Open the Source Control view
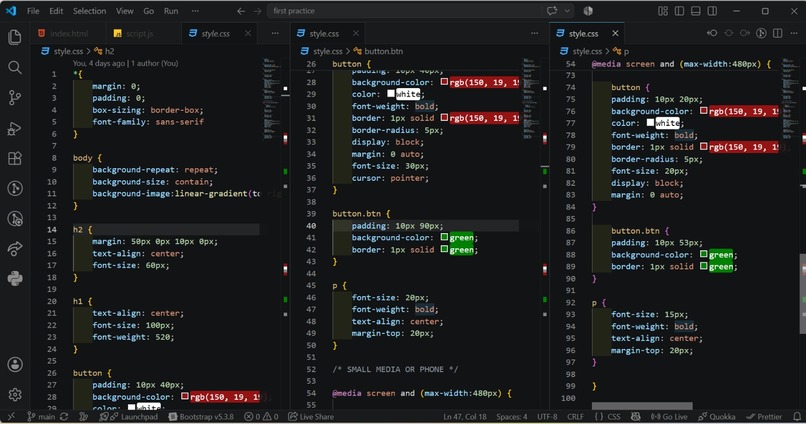 [14, 98]
